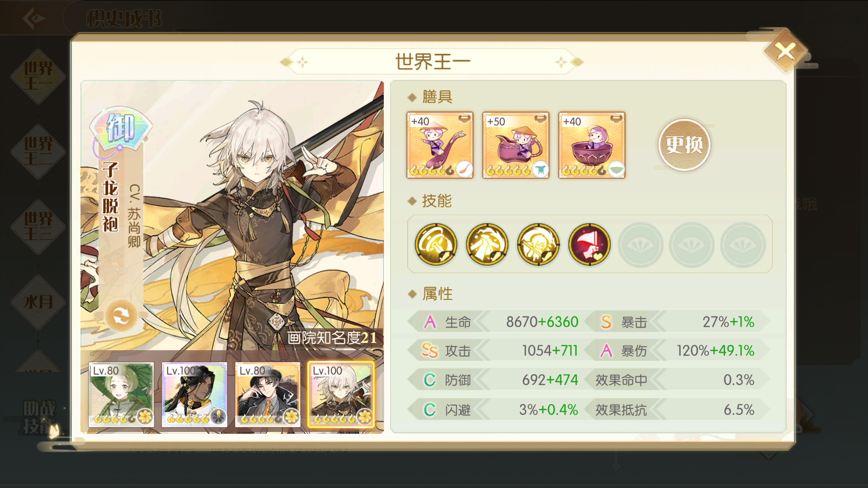This screenshot has width=868, height=488.
Task: Select the dark-skinned Lv.100 character thumbnail
Action: click(x=194, y=394)
